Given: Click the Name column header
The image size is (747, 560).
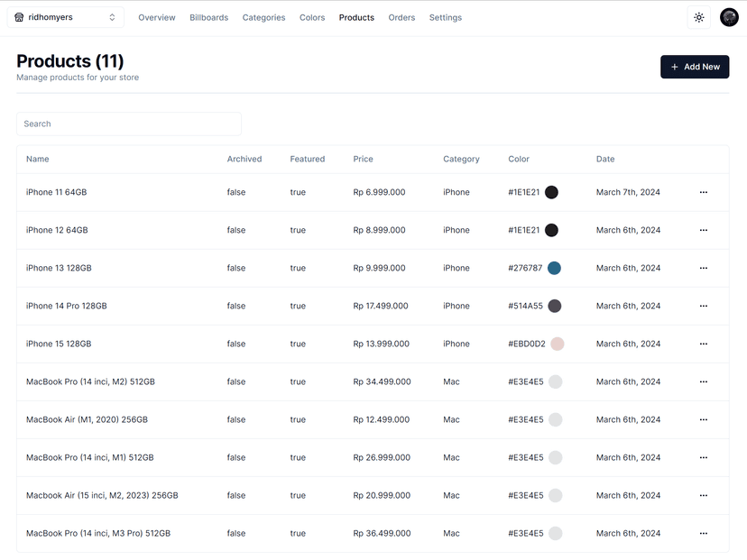Looking at the screenshot, I should [38, 159].
